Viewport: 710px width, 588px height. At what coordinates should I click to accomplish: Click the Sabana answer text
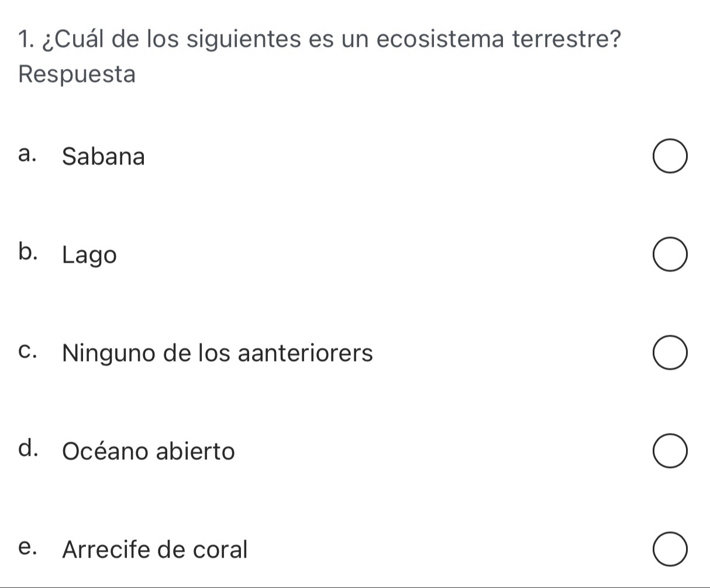tap(104, 157)
